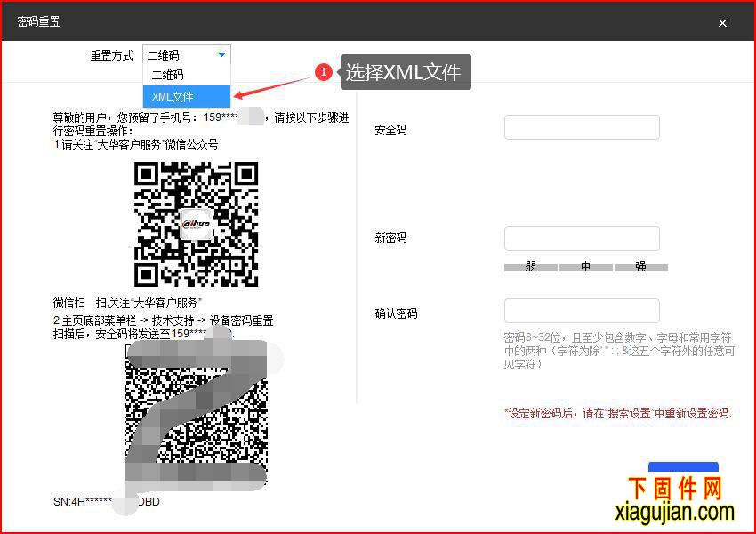The width and height of the screenshot is (756, 534).
Task: Click the 弱 strength indicator bar
Action: [531, 267]
